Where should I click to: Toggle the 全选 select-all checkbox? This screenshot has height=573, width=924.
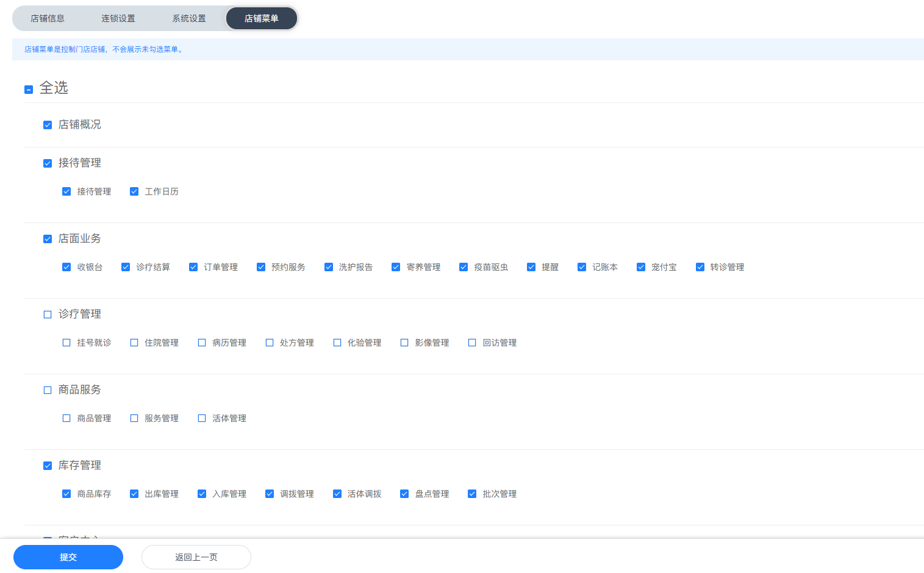tap(29, 90)
